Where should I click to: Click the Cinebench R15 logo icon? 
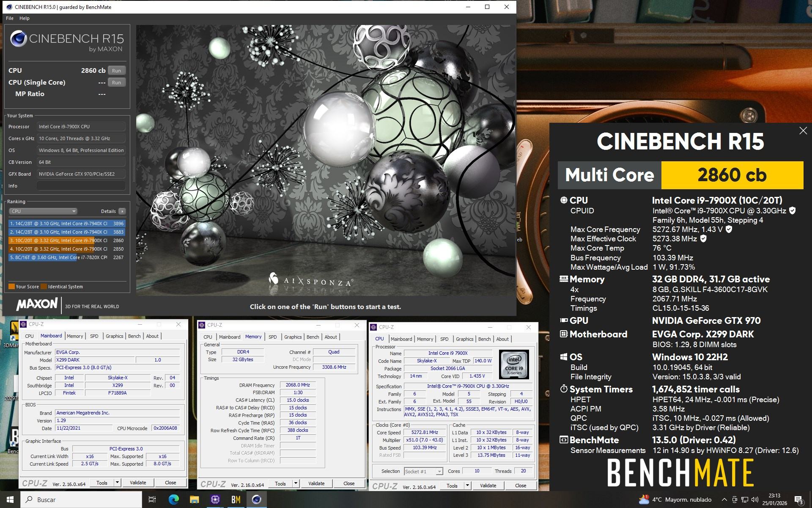coord(19,39)
